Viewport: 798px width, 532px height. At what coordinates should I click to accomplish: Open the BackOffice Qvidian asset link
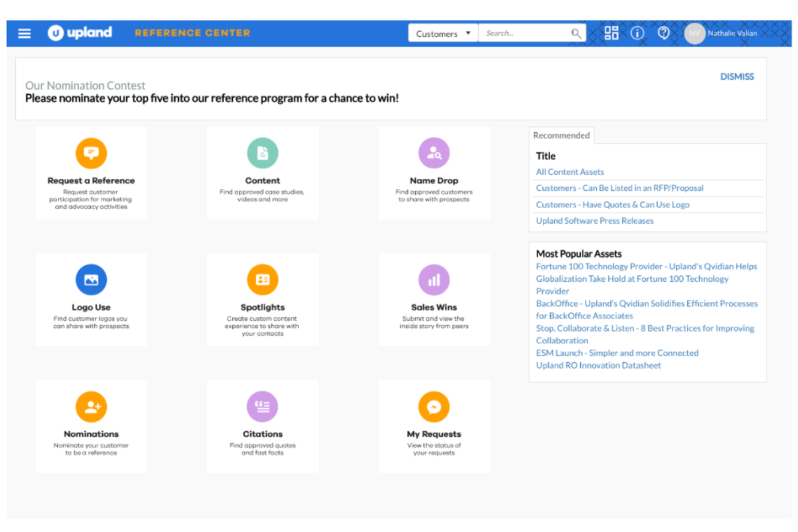(x=646, y=310)
